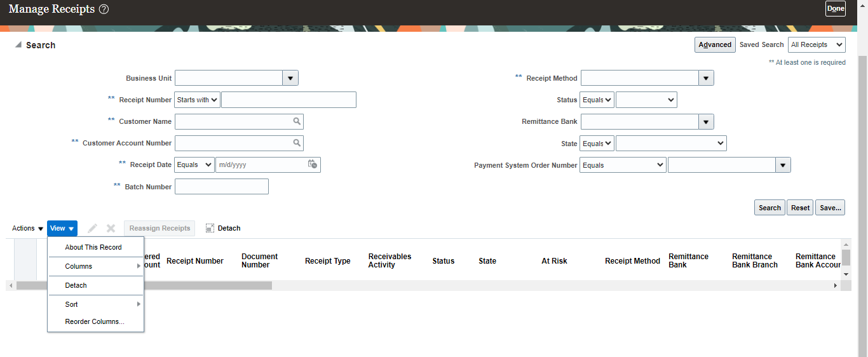
Task: Click the State column header
Action: tap(487, 261)
